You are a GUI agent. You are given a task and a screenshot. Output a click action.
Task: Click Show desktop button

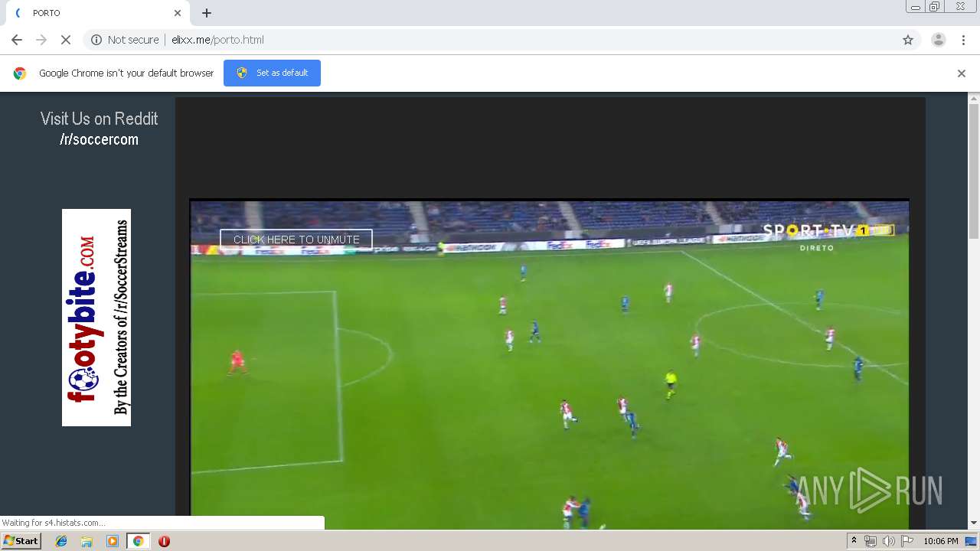click(972, 541)
